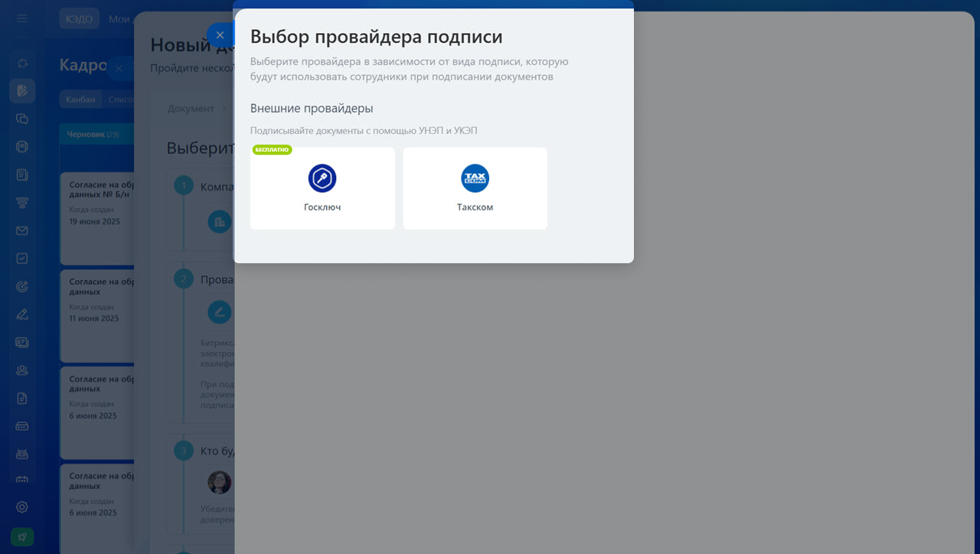Click the sync arrows icon atop sidebar
Image resolution: width=980 pixels, height=554 pixels.
pyautogui.click(x=22, y=63)
